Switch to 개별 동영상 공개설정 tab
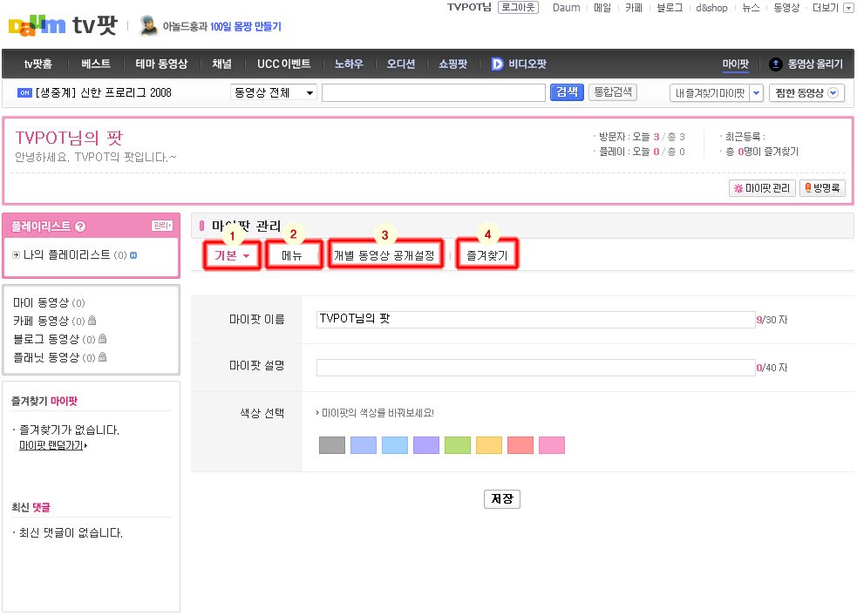The height and width of the screenshot is (616, 857). 384,255
